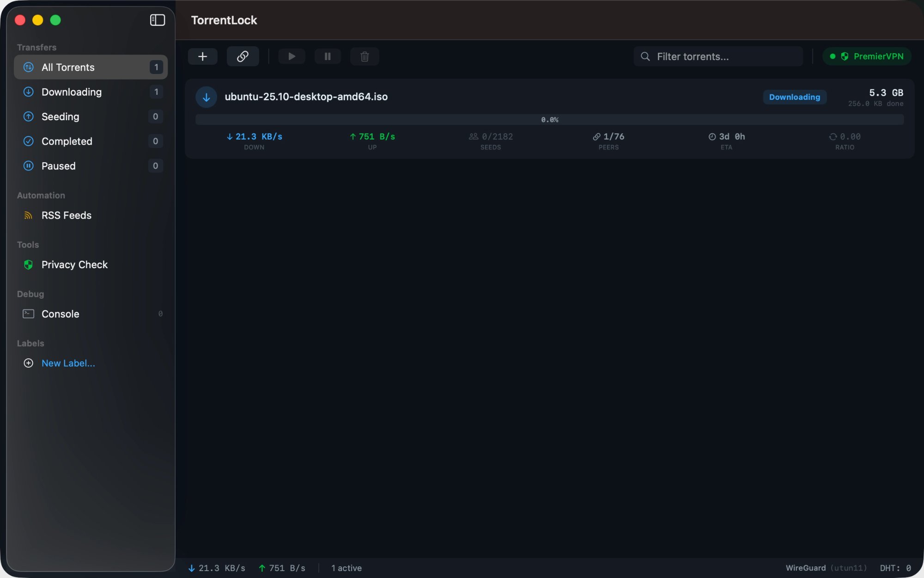Toggle the sidebar visibility icon
Screen dimensions: 924x578
click(x=157, y=20)
